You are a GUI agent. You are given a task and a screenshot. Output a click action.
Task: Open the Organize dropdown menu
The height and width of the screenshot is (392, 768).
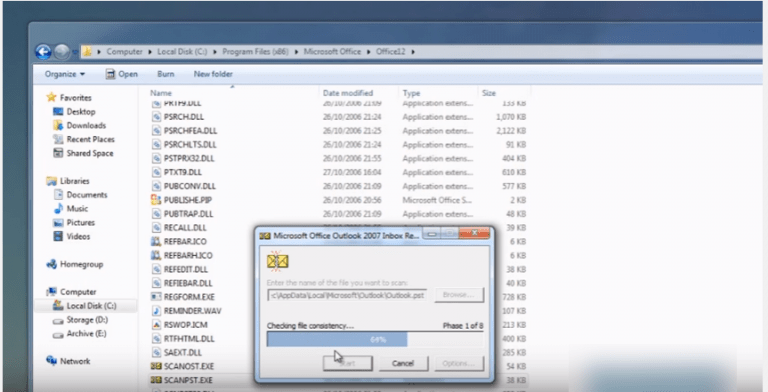(x=65, y=74)
